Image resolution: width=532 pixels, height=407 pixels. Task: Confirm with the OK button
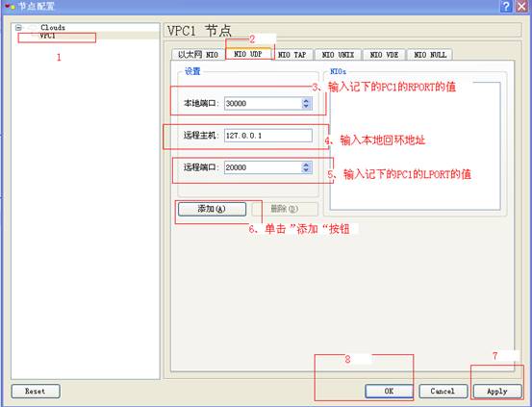[389, 391]
